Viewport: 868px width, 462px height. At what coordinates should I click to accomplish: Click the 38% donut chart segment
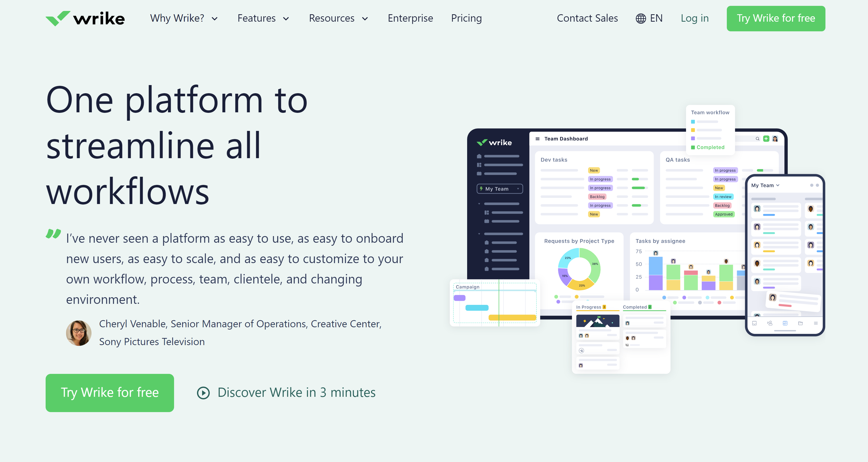tap(594, 264)
